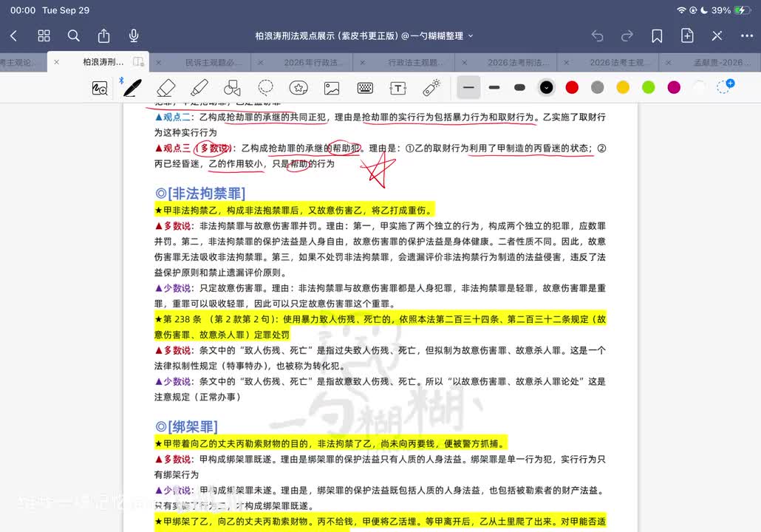Bookmark the current page
Viewport: 761px width, 532px height.
click(657, 35)
